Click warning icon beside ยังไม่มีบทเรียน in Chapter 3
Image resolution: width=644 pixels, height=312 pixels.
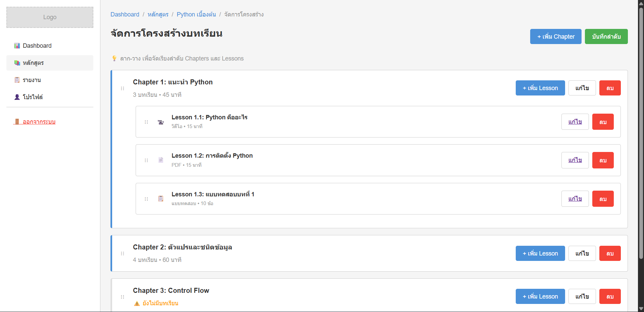(137, 303)
